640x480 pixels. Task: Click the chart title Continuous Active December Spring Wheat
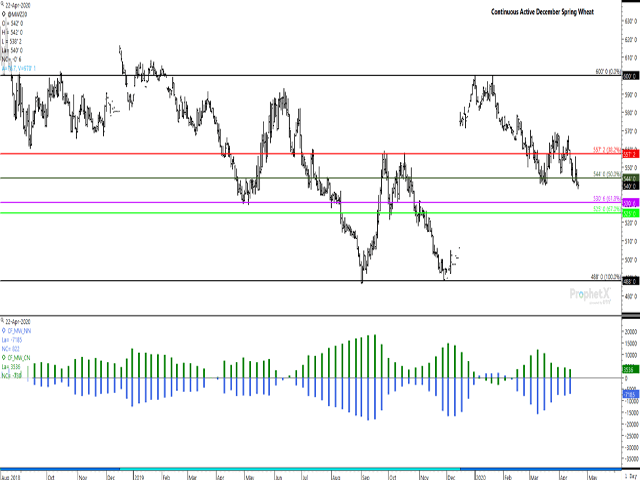[542, 12]
